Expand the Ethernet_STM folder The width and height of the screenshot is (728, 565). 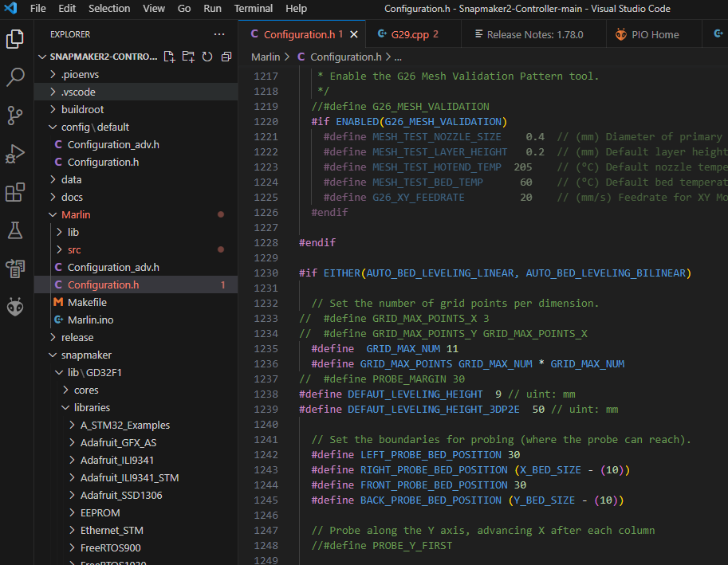(136, 530)
